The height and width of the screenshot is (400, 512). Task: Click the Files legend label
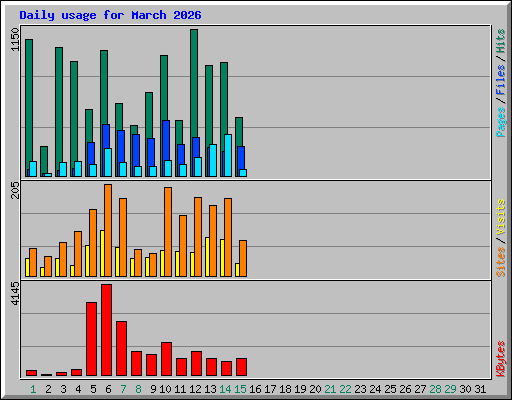(500, 80)
